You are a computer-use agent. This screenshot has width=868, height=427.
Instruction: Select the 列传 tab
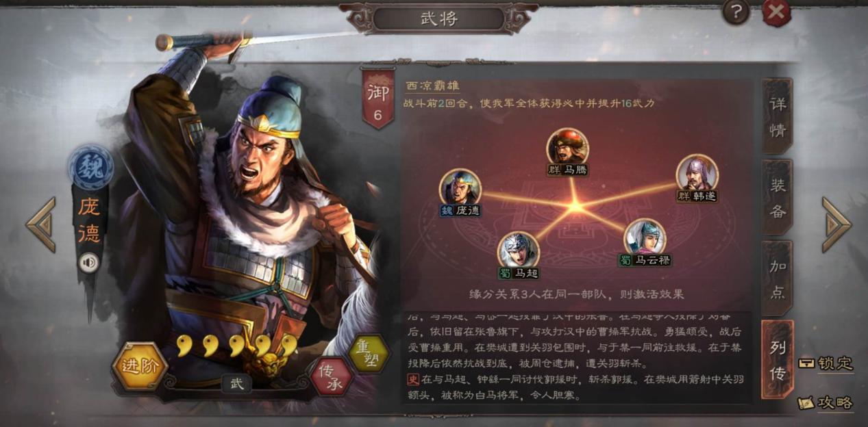pyautogui.click(x=778, y=359)
